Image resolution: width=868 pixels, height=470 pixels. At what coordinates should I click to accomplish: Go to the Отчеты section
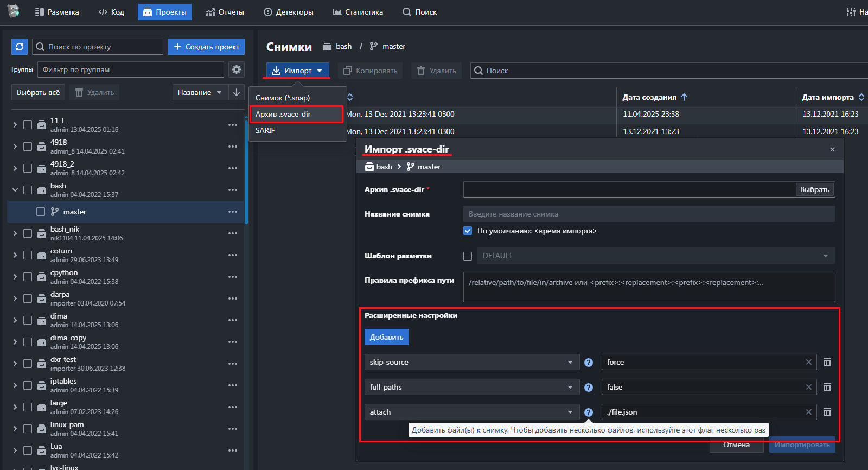pos(225,12)
